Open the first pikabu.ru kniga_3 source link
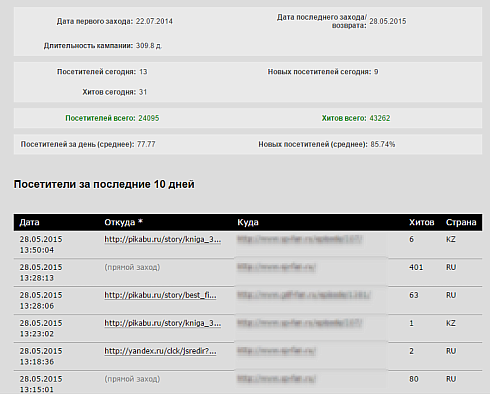Viewport: 490px width, 394px height. point(162,240)
